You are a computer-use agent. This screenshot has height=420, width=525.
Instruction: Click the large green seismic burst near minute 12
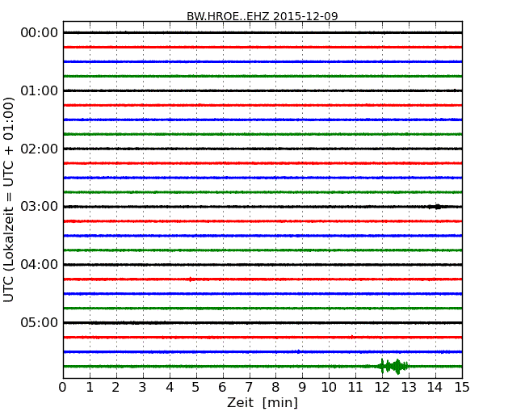tap(393, 366)
